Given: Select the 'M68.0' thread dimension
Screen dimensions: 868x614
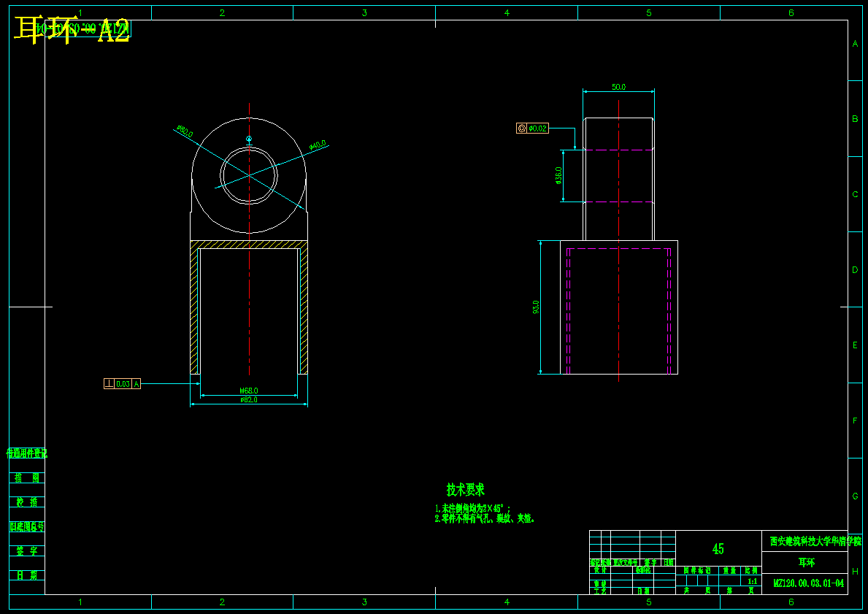Looking at the screenshot, I should pos(248,391).
